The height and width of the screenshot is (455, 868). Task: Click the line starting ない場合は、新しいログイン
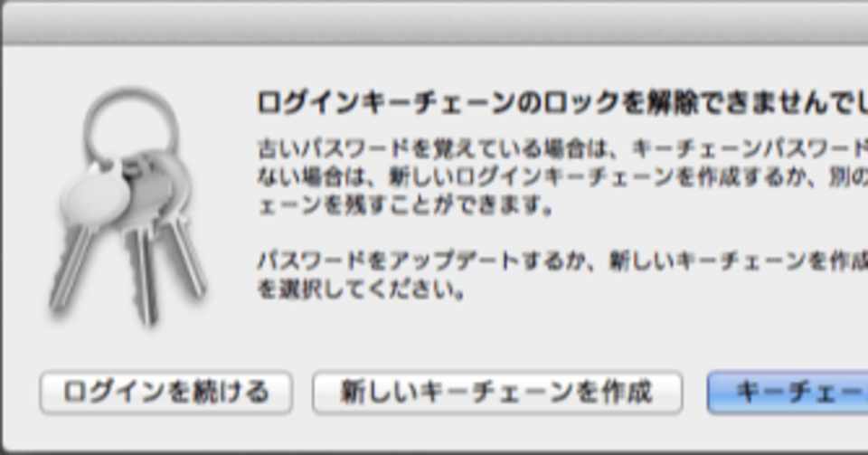point(562,177)
